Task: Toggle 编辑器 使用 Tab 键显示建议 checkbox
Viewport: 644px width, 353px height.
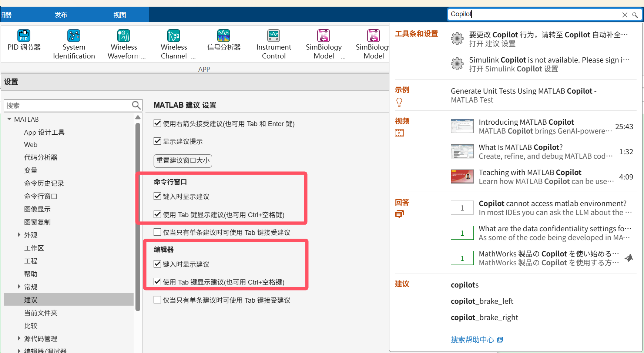Action: [157, 282]
